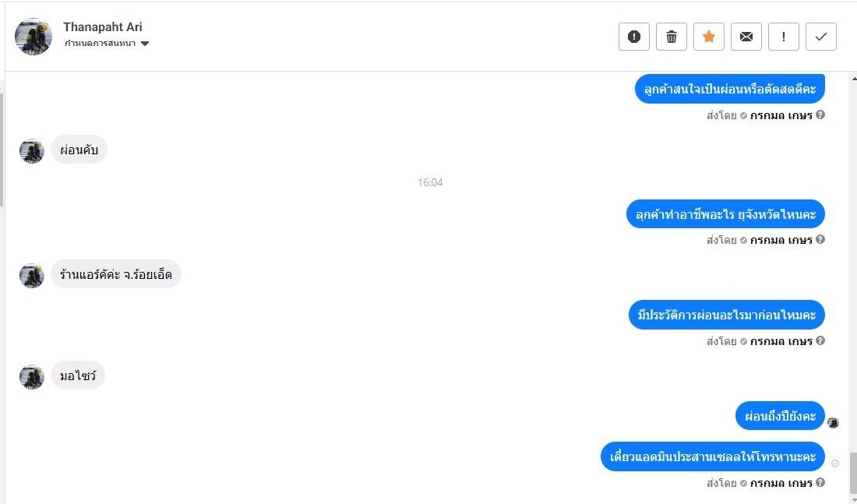Delete conversation with trash icon
This screenshot has height=504, width=857.
671,37
